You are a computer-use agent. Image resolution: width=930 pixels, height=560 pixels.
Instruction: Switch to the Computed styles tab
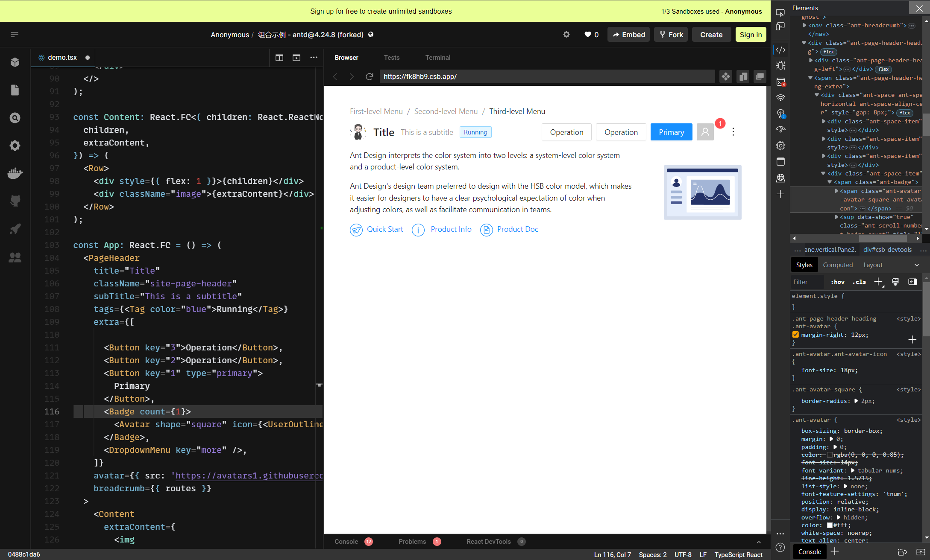[837, 265]
